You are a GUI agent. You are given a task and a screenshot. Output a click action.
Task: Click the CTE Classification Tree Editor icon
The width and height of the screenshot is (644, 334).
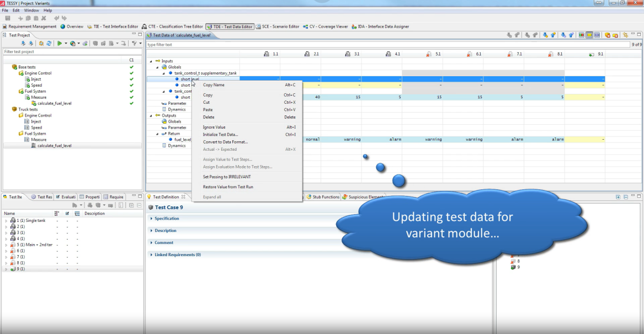pos(145,26)
